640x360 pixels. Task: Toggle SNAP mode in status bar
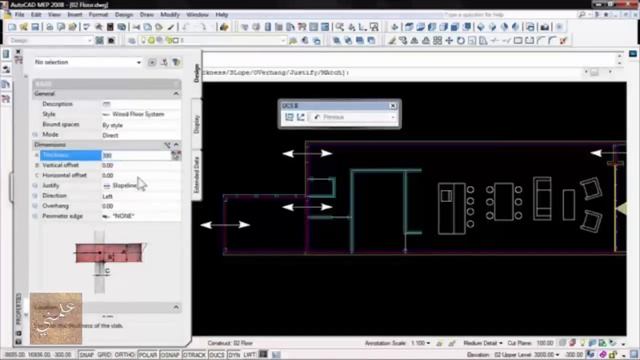pos(86,355)
